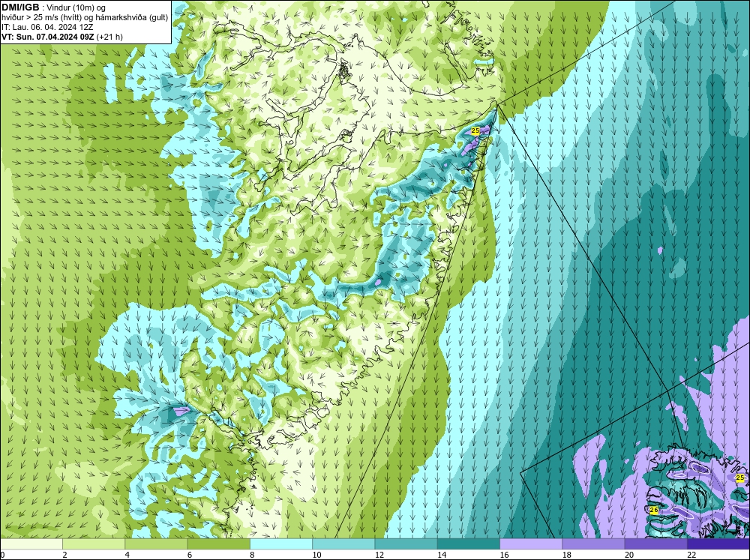Viewport: 750px width, 560px height.
Task: Click the 2–4 m/s light green legend swatch
Action: pos(94,544)
